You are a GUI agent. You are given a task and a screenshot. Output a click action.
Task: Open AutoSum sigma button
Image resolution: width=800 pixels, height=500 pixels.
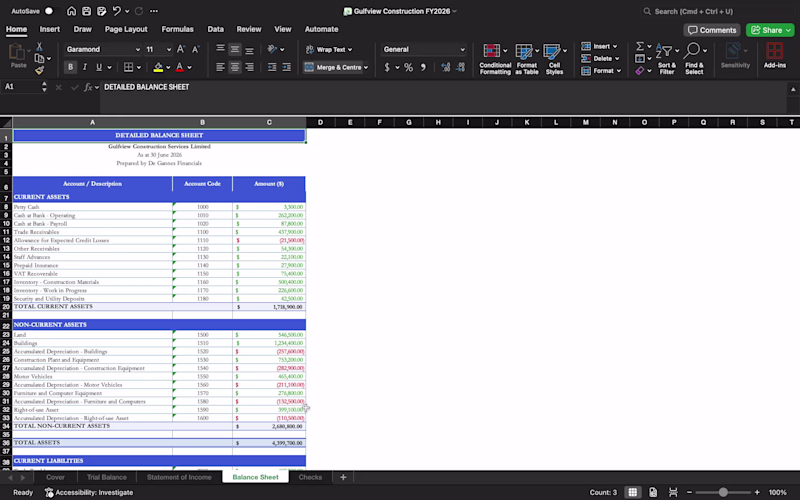(x=640, y=46)
